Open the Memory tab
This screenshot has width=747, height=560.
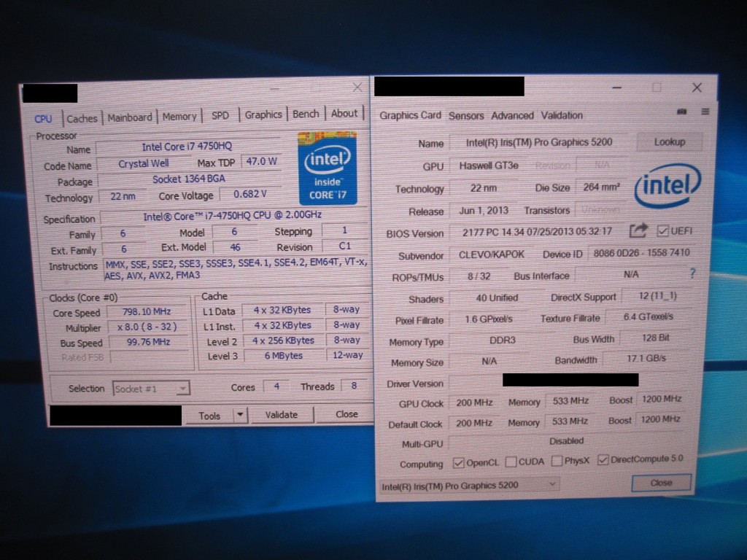click(179, 116)
